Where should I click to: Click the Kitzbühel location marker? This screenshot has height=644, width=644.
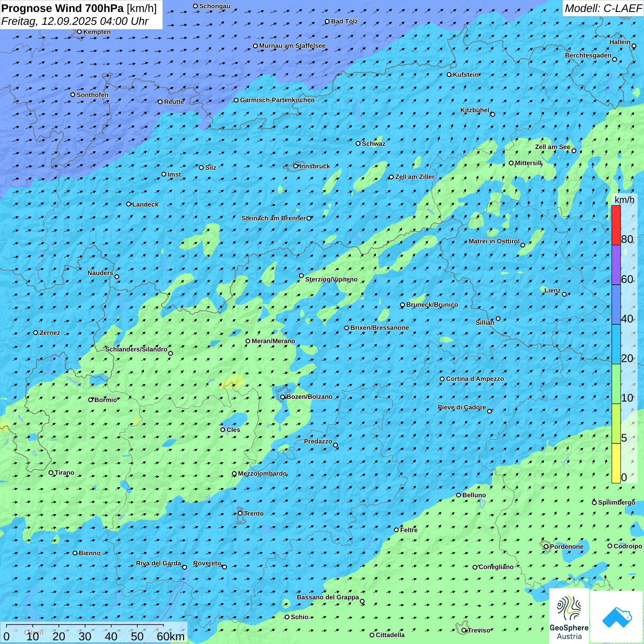tap(493, 114)
